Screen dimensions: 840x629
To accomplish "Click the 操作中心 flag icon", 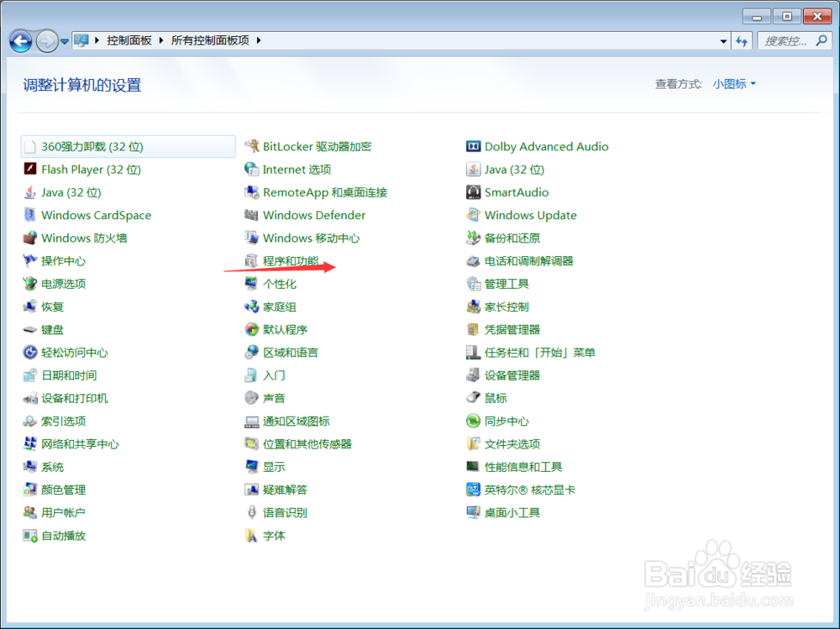I will (30, 261).
